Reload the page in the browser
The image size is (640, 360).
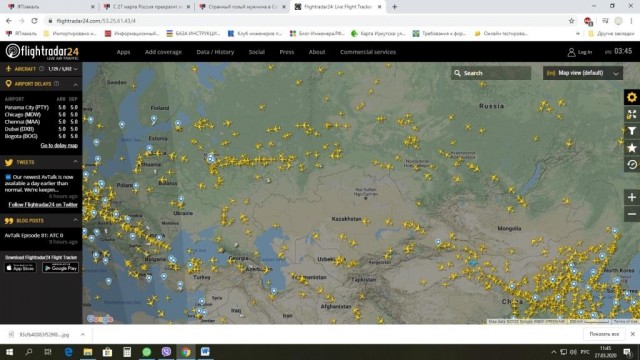34,21
